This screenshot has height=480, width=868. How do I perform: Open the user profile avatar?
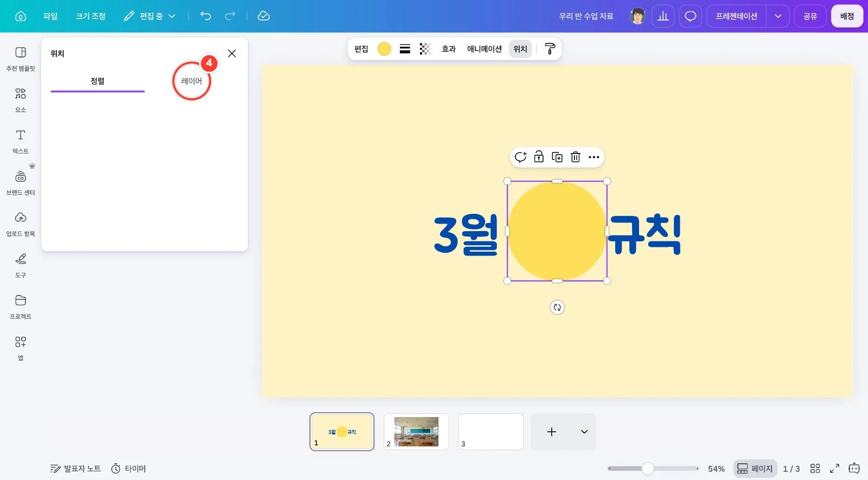pos(637,16)
